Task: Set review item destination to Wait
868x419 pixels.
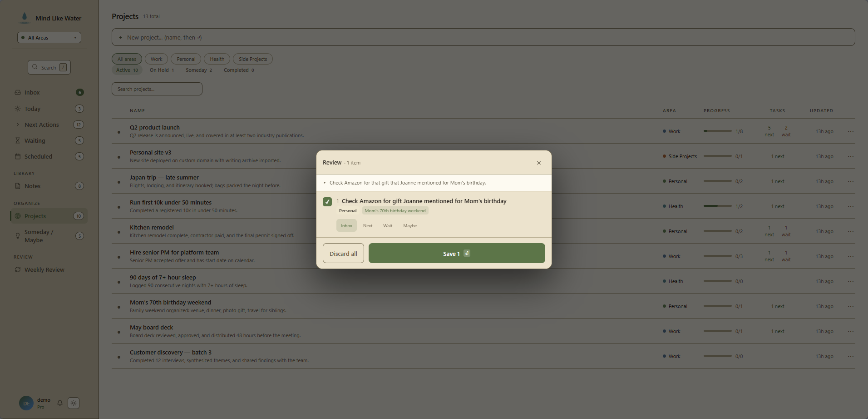Action: tap(388, 225)
